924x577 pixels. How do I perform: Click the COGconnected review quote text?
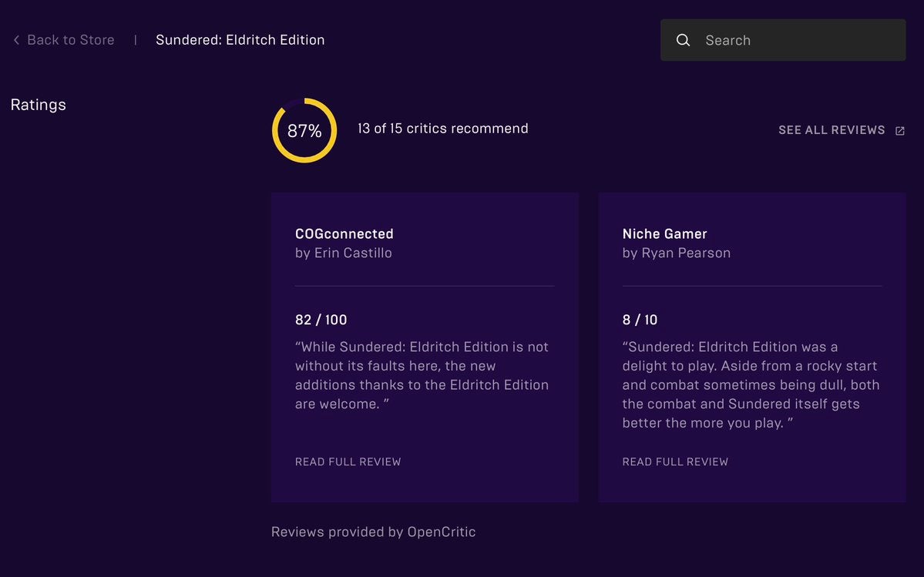(422, 375)
